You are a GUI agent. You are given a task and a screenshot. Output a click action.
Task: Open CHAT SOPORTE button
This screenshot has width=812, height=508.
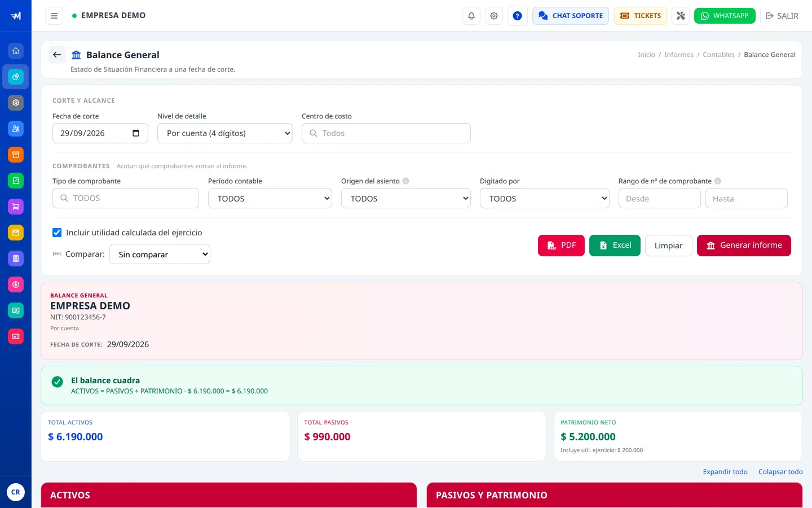coord(571,16)
